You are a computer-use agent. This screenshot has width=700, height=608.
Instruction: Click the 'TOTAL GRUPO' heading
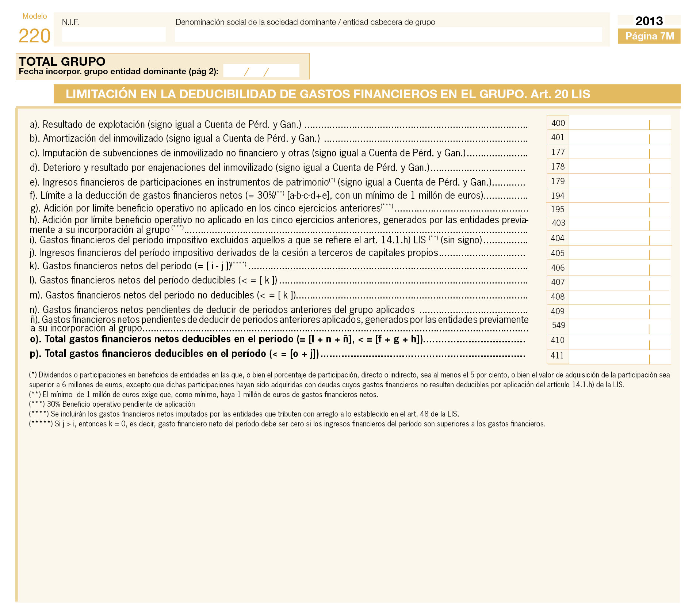62,61
